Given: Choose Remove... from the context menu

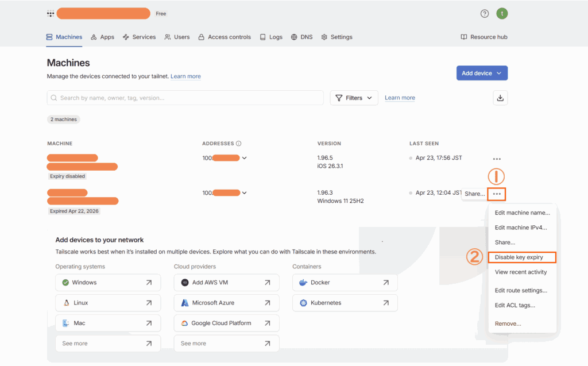Looking at the screenshot, I should point(508,323).
